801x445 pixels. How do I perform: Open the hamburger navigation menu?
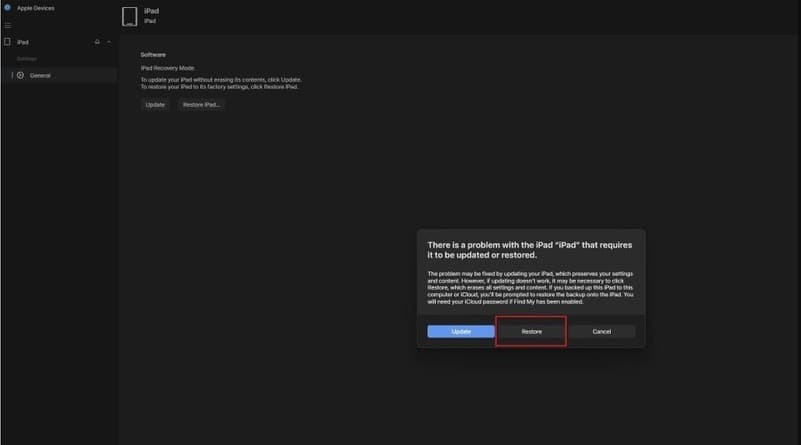(8, 24)
